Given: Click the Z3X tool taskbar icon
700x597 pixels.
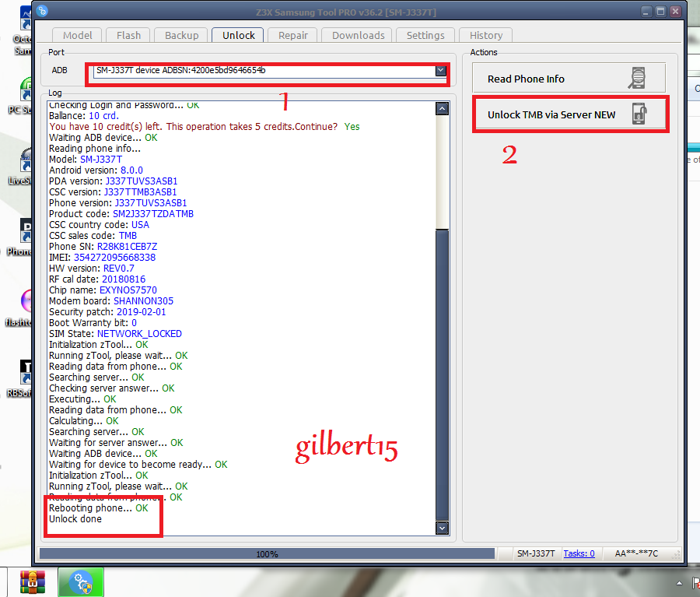Looking at the screenshot, I should click(81, 581).
